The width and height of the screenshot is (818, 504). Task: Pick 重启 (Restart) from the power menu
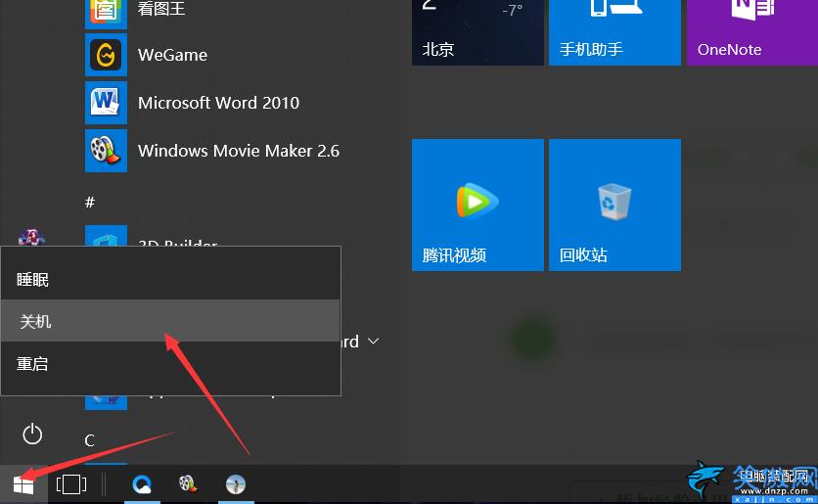[170, 363]
